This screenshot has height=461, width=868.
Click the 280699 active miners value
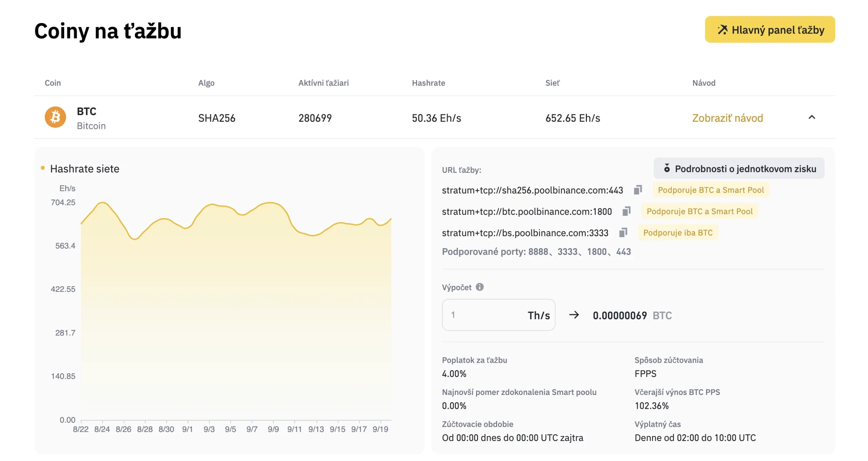coord(315,118)
